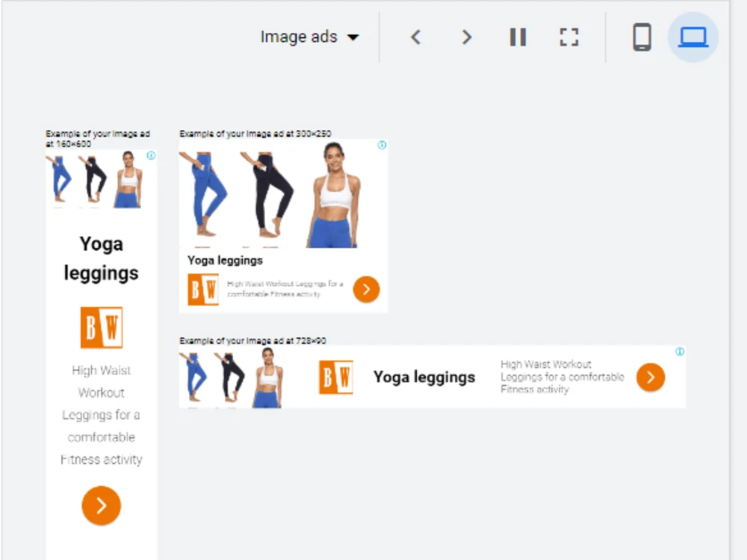747x560 pixels.
Task: Click description text in 728×90 banner
Action: [562, 376]
